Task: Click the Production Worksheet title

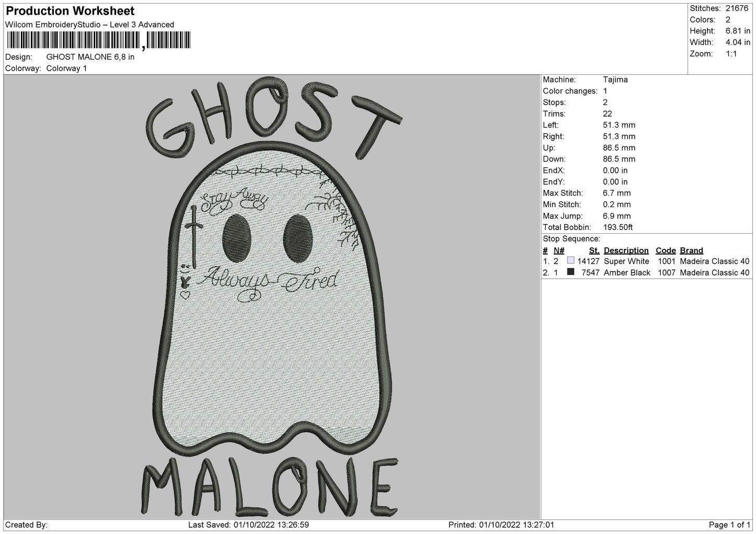Action: pyautogui.click(x=70, y=11)
